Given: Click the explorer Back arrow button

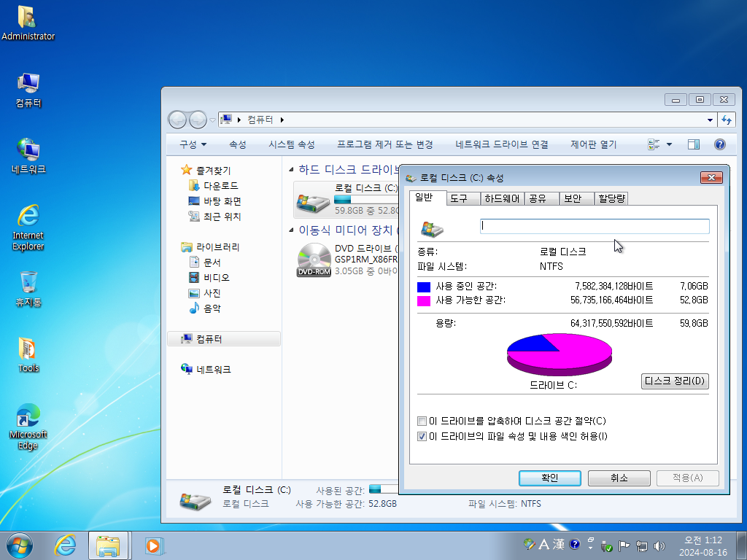Looking at the screenshot, I should (x=177, y=120).
